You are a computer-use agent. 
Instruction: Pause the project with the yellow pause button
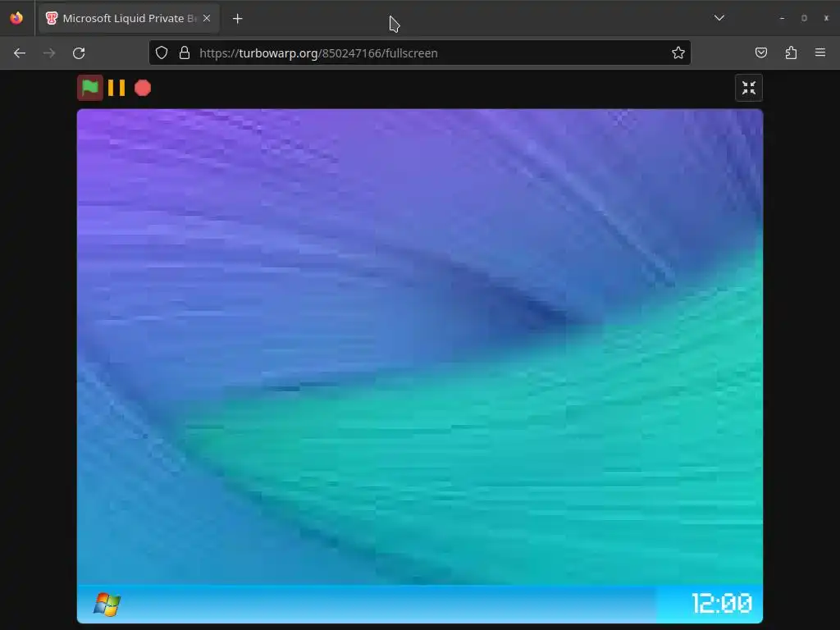[x=116, y=88]
